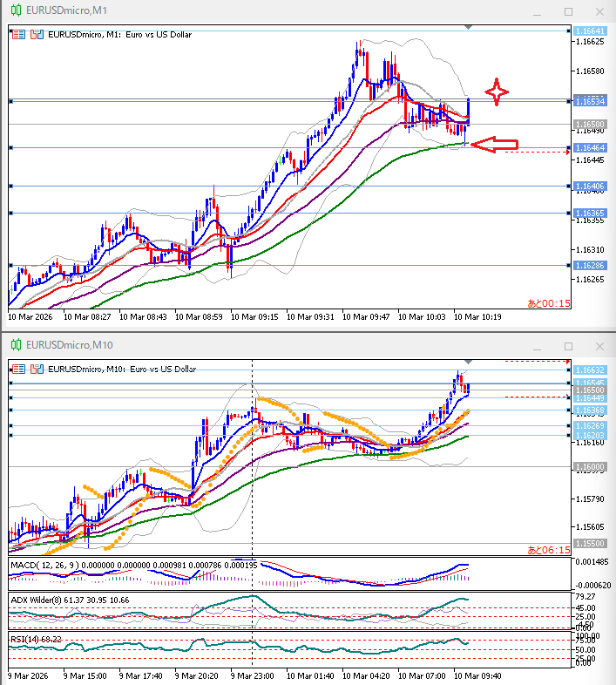Select the horizontal line at 1.16406

261,186
